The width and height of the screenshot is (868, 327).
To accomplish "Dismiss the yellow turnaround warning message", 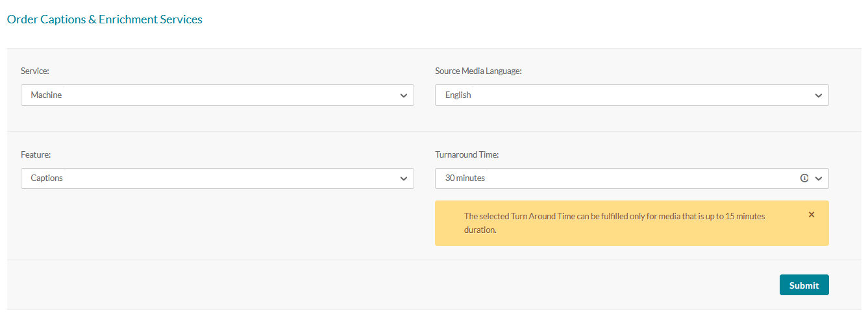I will coord(812,215).
